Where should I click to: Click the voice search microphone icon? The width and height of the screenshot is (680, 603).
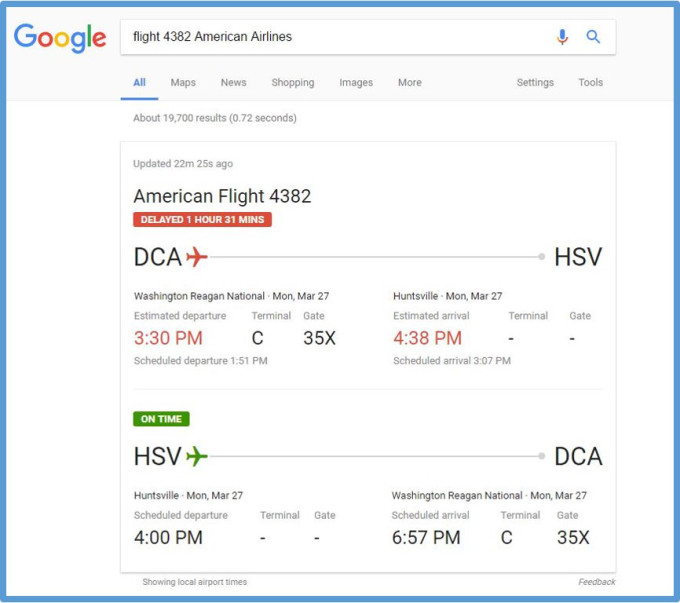click(562, 37)
